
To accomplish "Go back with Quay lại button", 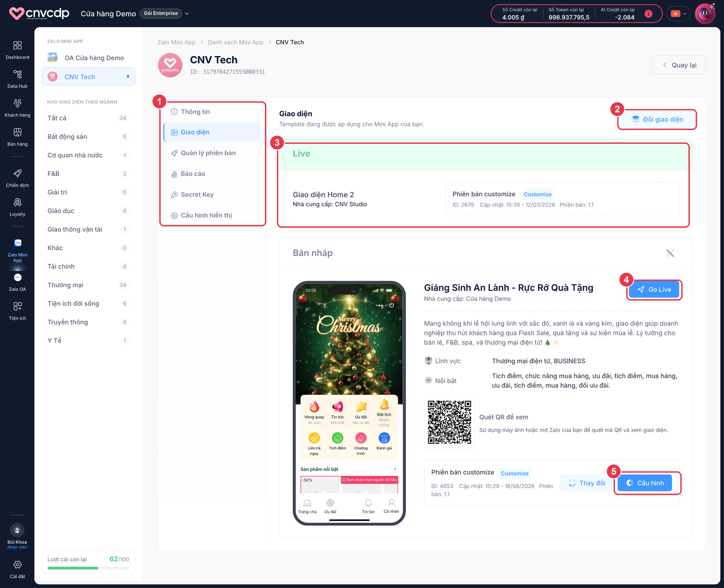I will point(679,65).
